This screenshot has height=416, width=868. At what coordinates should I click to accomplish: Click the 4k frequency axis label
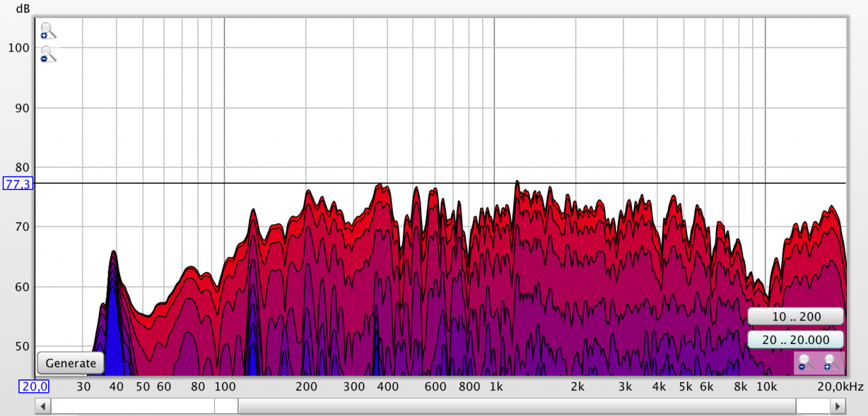[659, 387]
